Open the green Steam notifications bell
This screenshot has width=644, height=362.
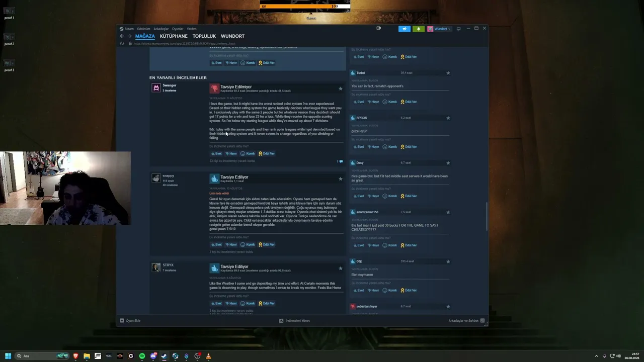pyautogui.click(x=418, y=29)
